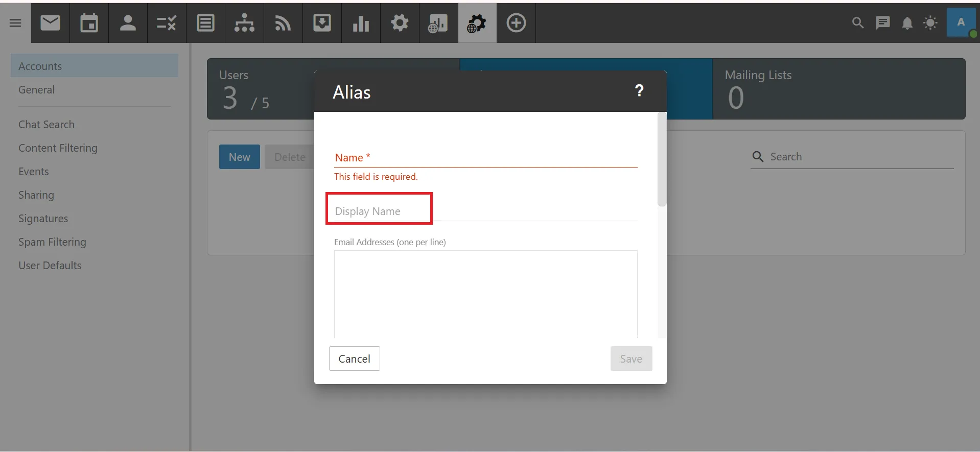
Task: Click the Display Name input field
Action: point(485,211)
